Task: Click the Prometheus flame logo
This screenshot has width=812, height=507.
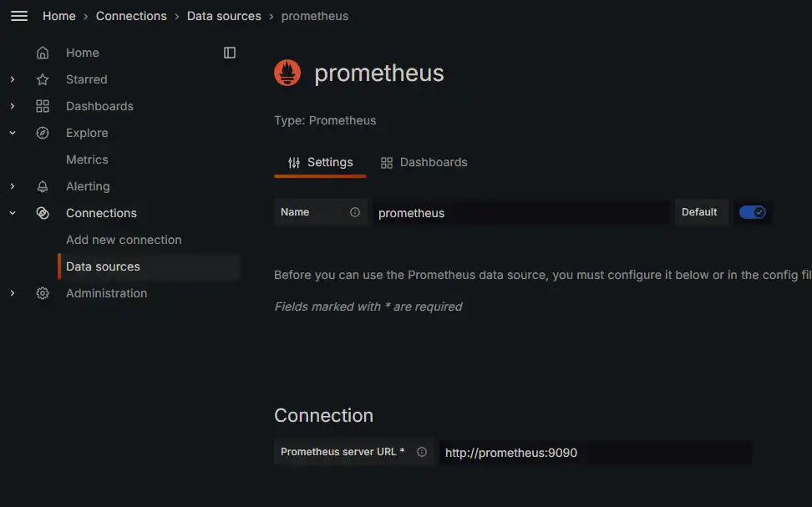Action: pos(287,73)
